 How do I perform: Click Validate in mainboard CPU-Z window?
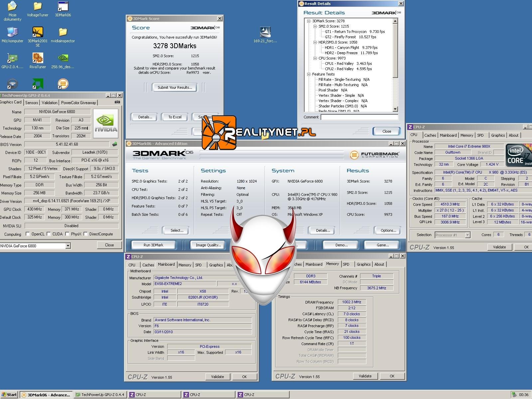point(217,377)
